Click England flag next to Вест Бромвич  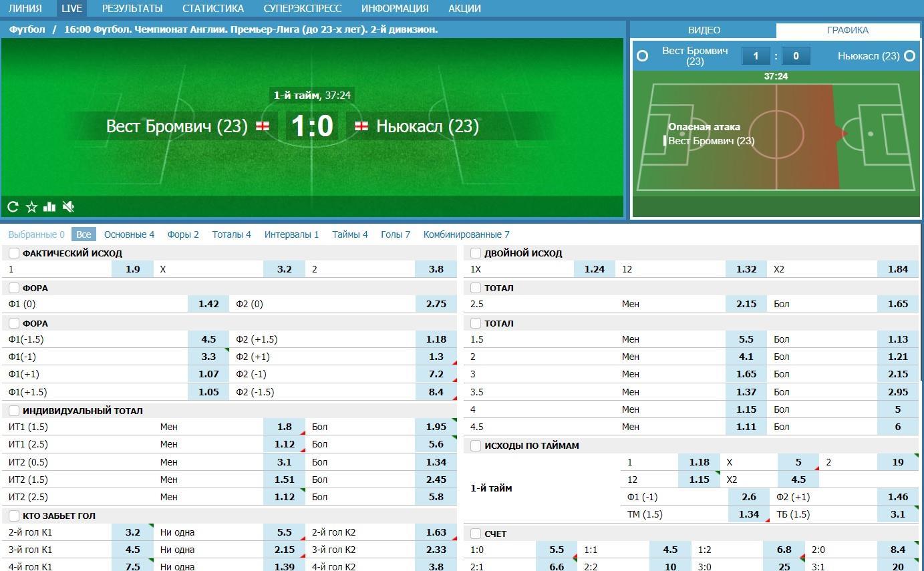click(x=263, y=126)
